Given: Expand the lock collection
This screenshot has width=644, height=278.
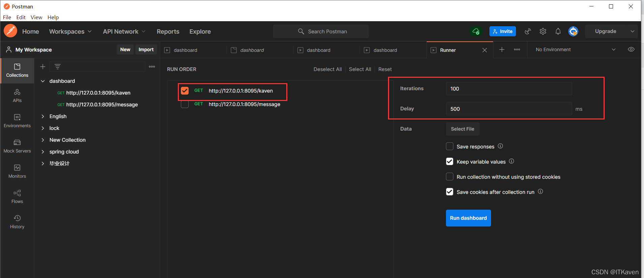Looking at the screenshot, I should [x=43, y=128].
